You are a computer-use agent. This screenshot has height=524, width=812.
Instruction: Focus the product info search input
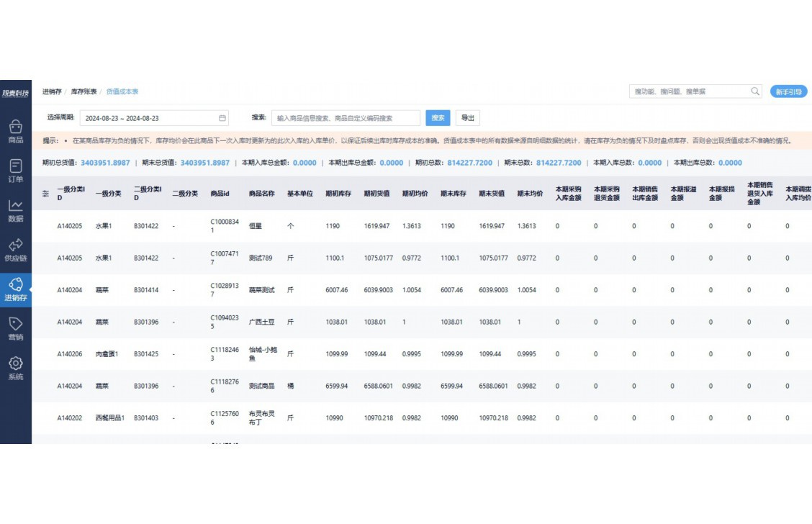[x=346, y=118]
